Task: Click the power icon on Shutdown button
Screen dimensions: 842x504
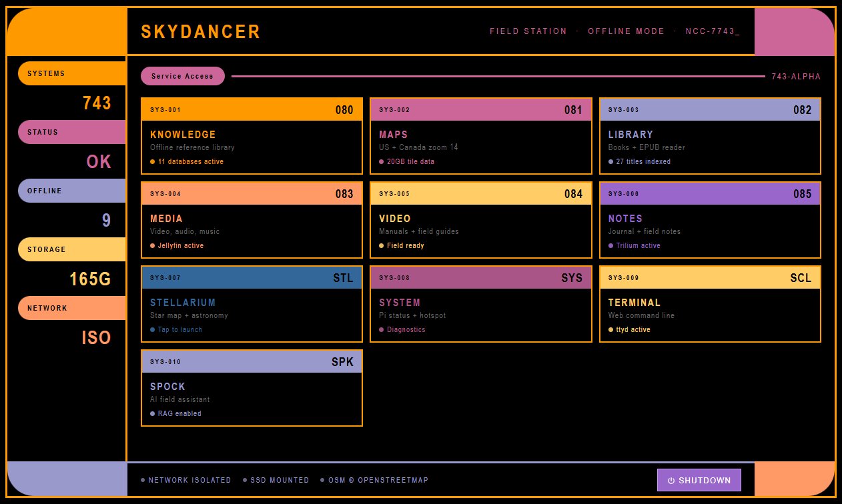Action: point(671,480)
